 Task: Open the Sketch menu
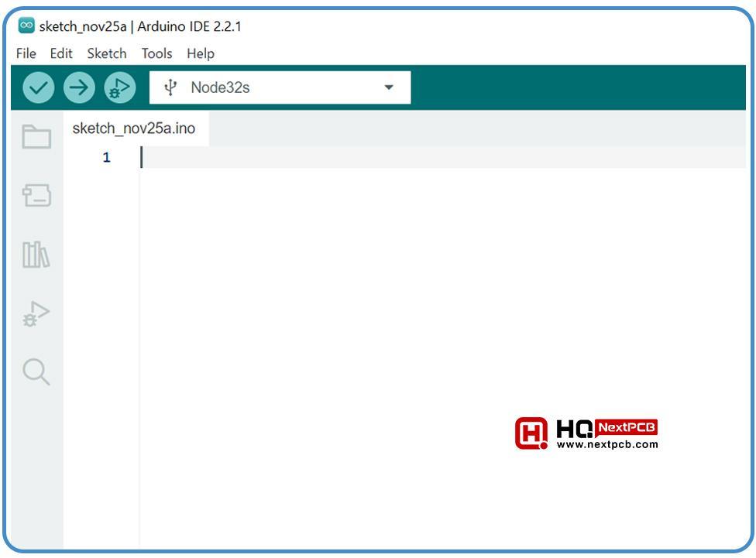click(x=107, y=53)
